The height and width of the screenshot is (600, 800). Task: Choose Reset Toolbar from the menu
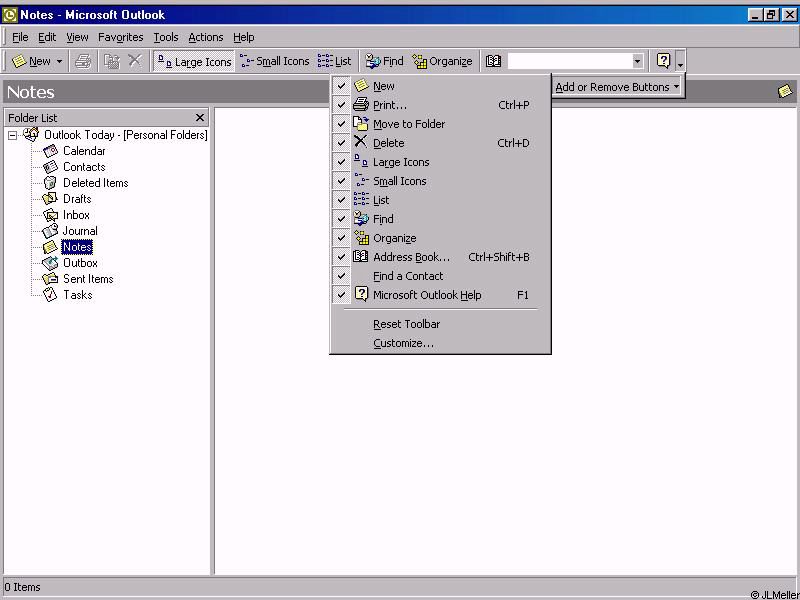(x=406, y=324)
